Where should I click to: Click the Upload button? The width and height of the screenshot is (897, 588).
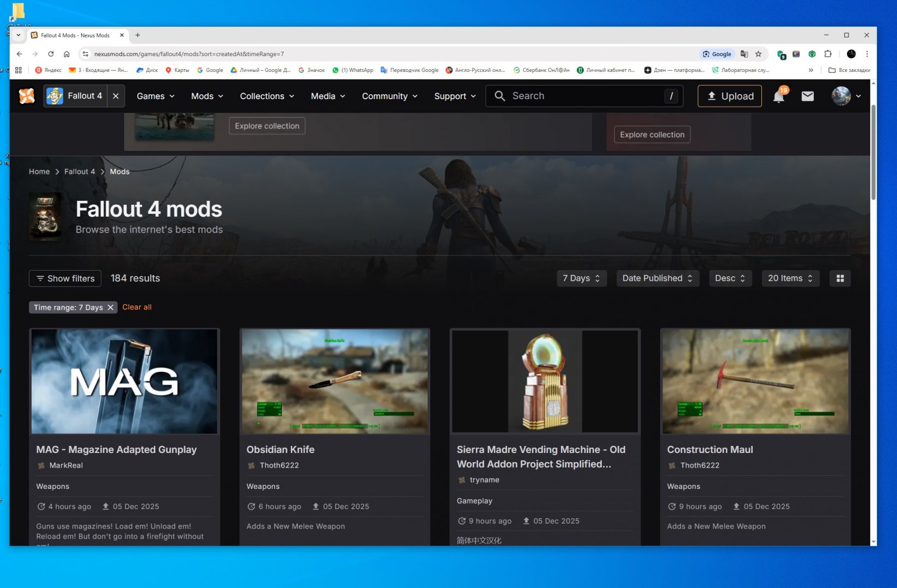pos(729,96)
